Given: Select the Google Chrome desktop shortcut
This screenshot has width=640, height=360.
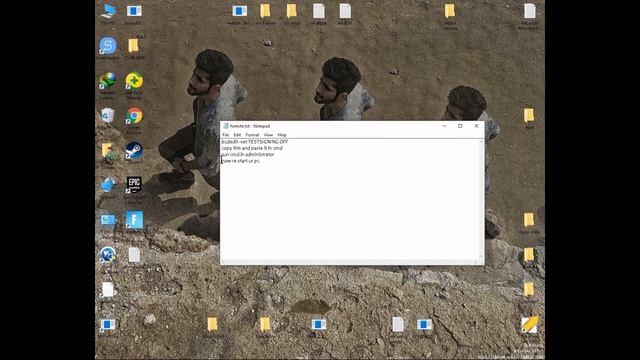Looking at the screenshot, I should [134, 116].
